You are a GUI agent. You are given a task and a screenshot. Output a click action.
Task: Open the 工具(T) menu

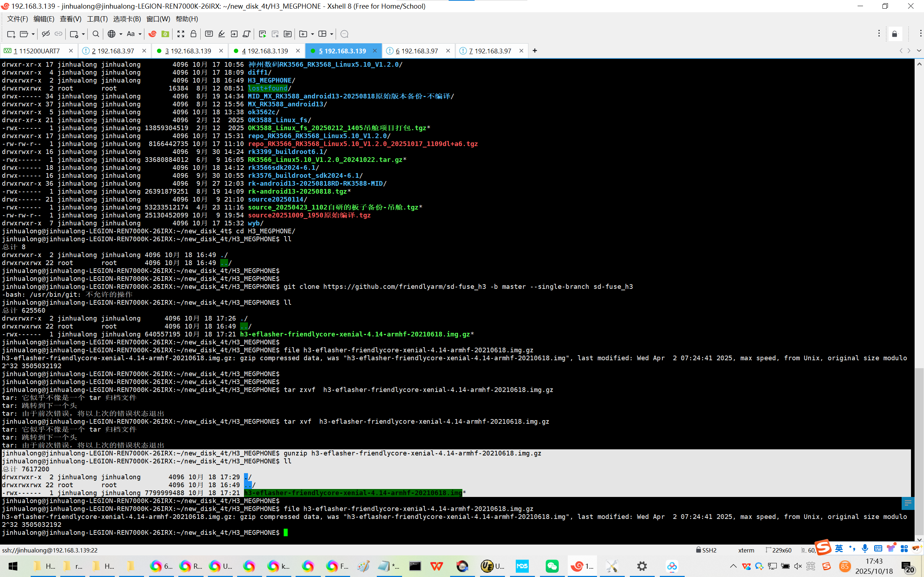point(97,19)
